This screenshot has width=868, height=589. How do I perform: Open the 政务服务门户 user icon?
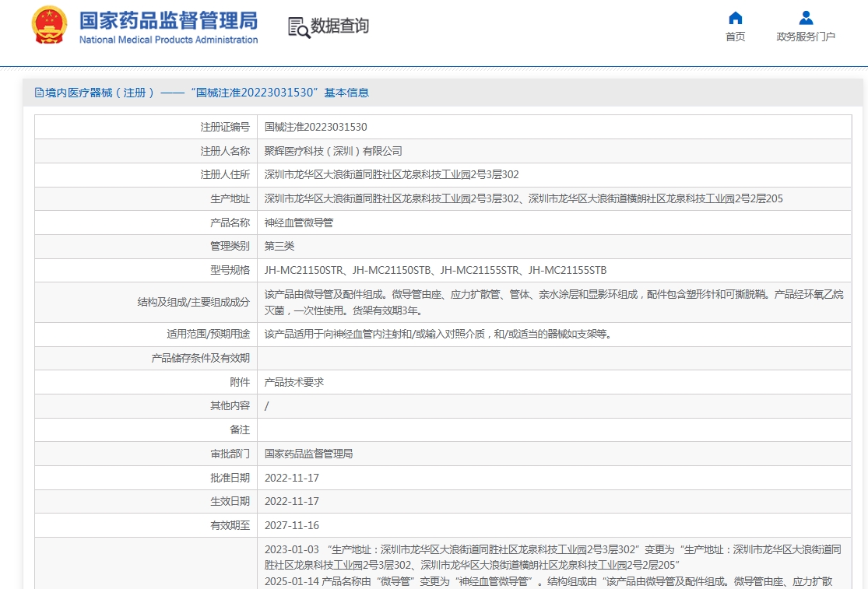tap(806, 18)
